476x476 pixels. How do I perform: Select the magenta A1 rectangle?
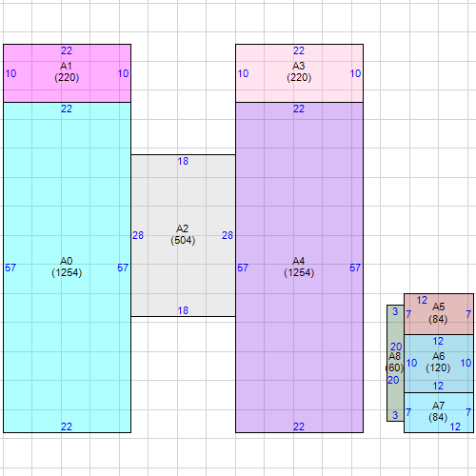(67, 73)
